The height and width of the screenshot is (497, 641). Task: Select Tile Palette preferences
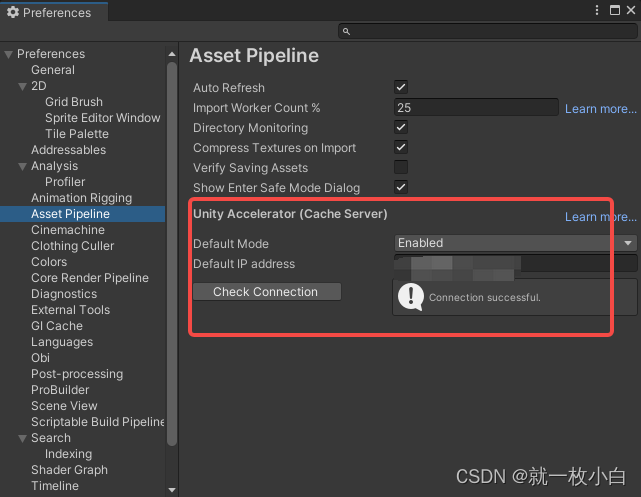77,134
